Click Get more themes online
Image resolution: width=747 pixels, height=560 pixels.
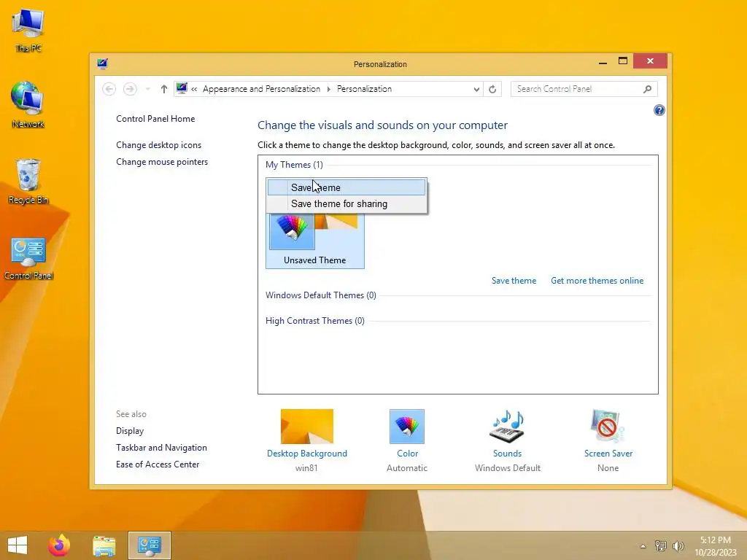597,281
